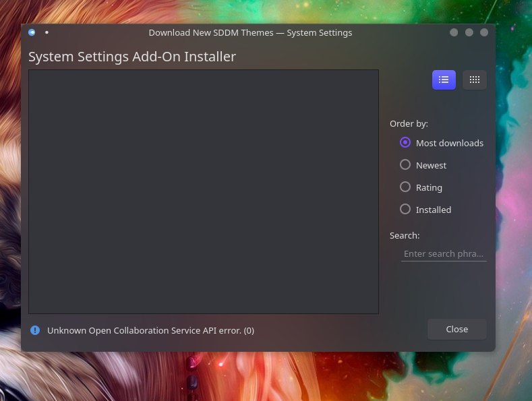This screenshot has width=532, height=401.
Task: Select Newest ordering option
Action: click(423, 165)
